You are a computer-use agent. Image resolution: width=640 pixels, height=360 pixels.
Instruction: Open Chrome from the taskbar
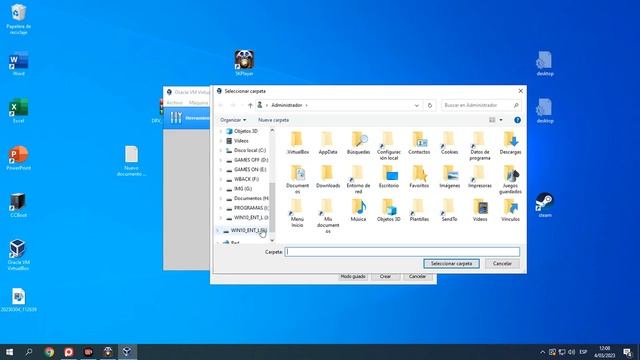pos(49,352)
